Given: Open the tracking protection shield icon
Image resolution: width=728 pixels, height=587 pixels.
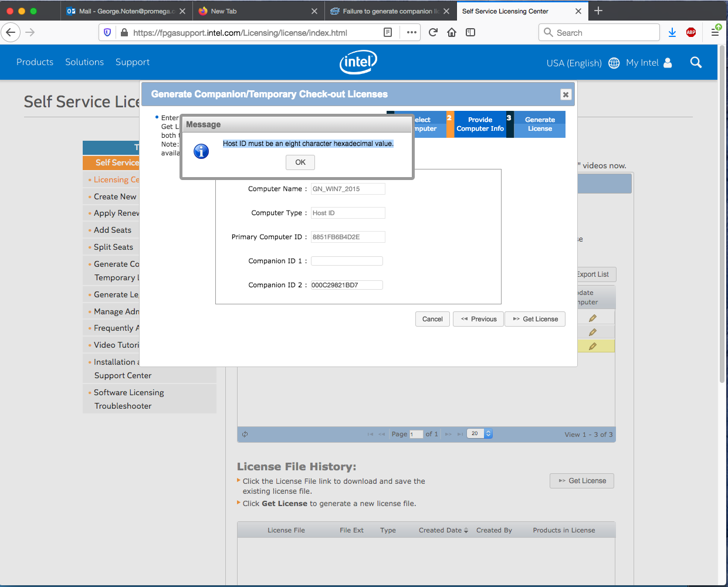Looking at the screenshot, I should point(107,32).
